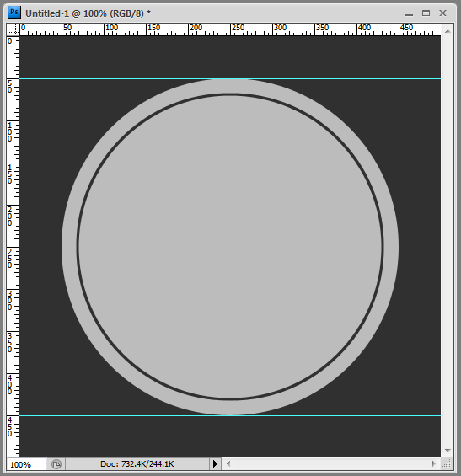Click the ruler origin crosshair corner
The image size is (461, 476).
(x=13, y=29)
